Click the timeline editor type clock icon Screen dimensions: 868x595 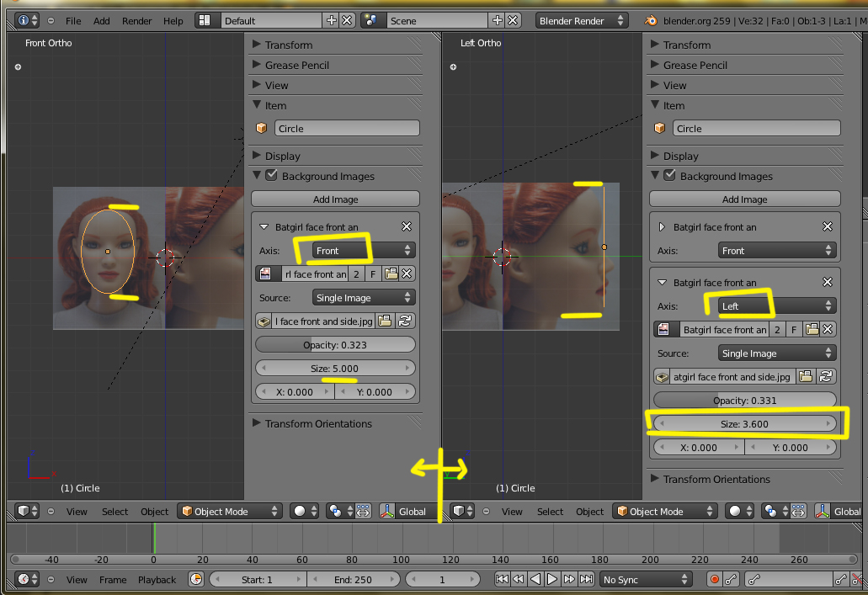pyautogui.click(x=27, y=579)
